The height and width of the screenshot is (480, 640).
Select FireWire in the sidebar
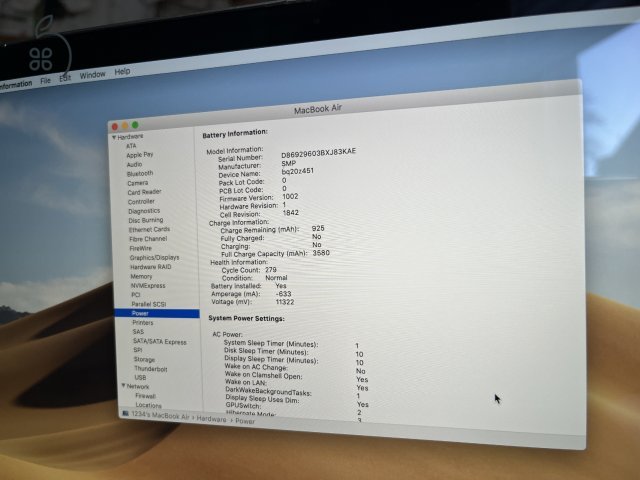click(x=140, y=248)
